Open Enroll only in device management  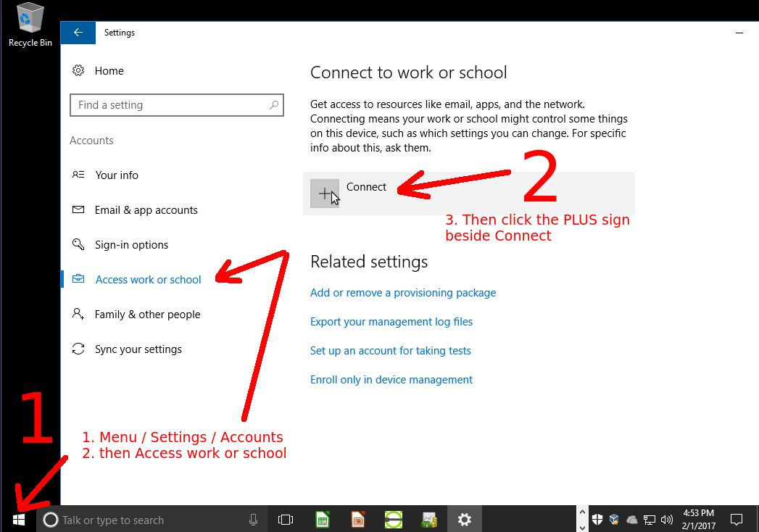[391, 379]
